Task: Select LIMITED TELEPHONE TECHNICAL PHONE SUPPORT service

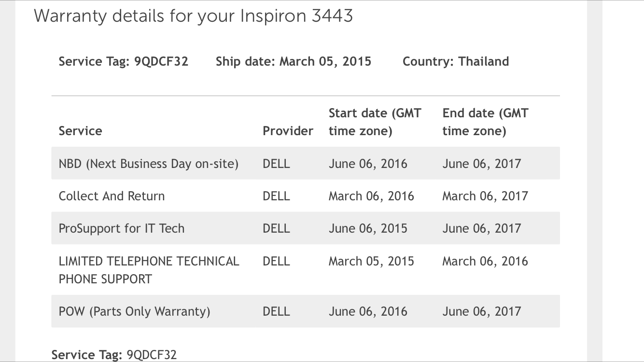Action: click(x=149, y=270)
